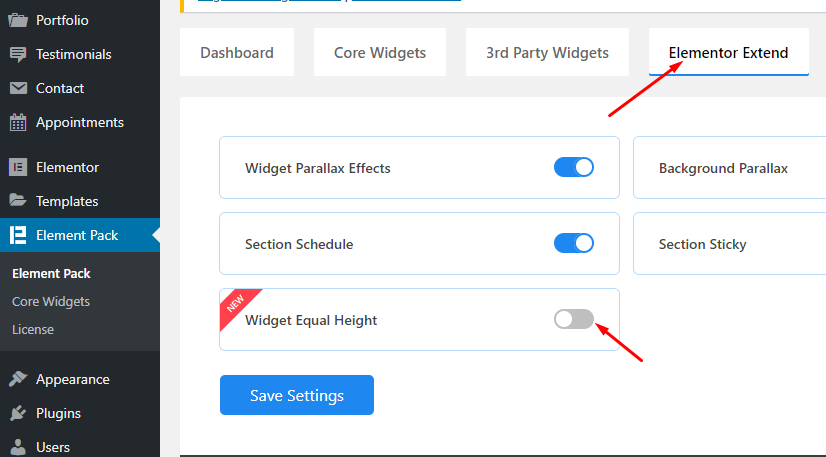Click the Save Settings button
The height and width of the screenshot is (457, 826).
297,395
